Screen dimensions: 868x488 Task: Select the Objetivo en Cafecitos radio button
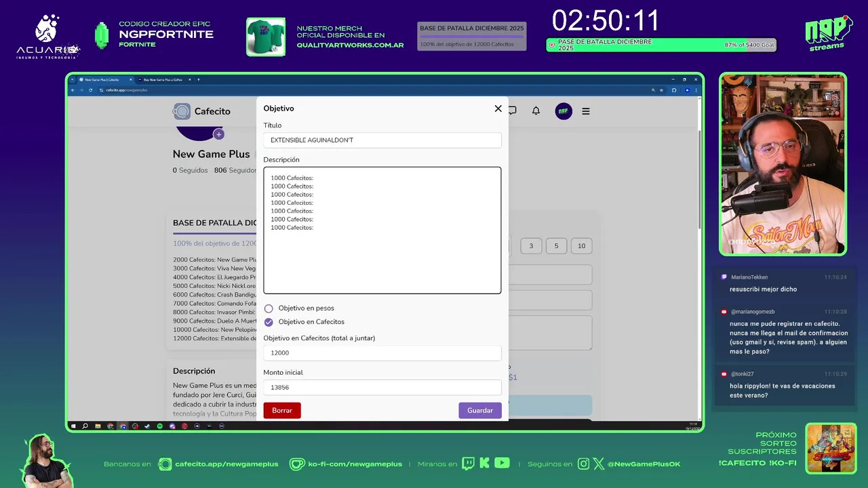pyautogui.click(x=269, y=322)
